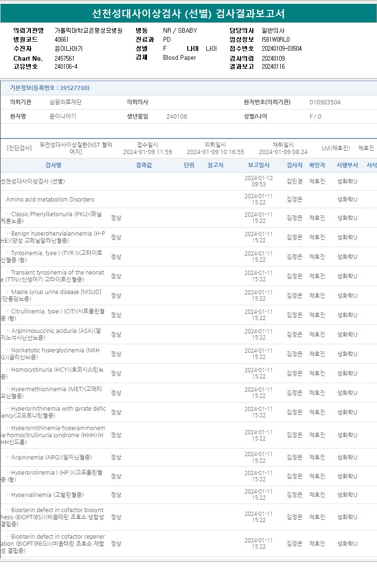Select the Amino acid metabolism Disorders group row
Viewport: 377px width, 588px height.
coord(189,199)
